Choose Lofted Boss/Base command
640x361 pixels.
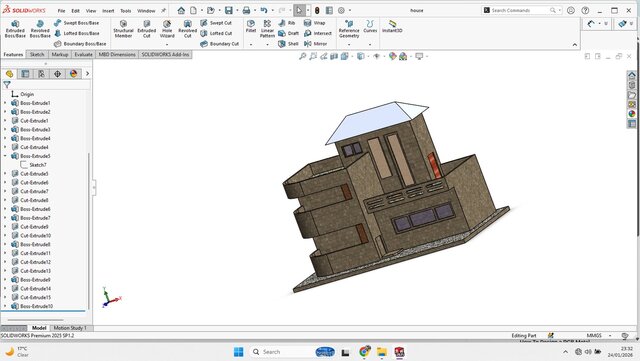(76, 33)
